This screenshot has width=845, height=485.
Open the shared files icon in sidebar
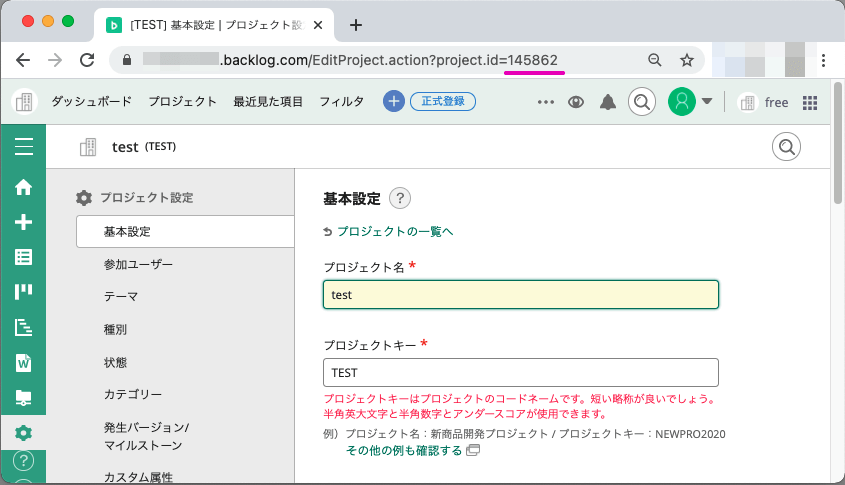click(x=23, y=397)
